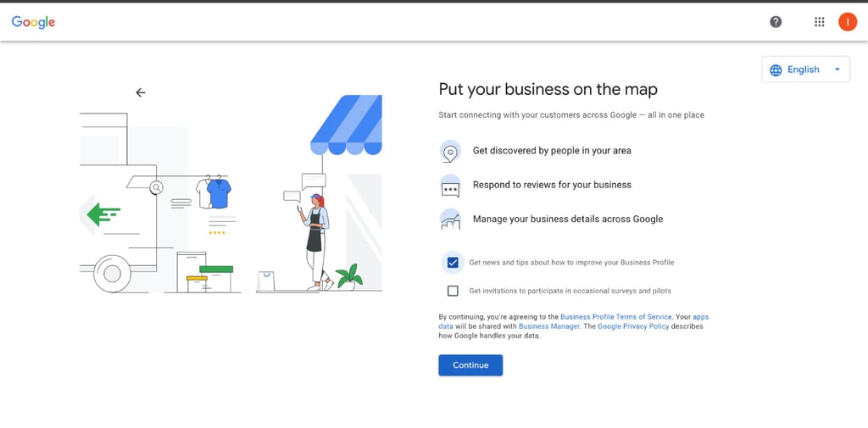Click "Respond to reviews for your business" text
Image resolution: width=868 pixels, height=428 pixels.
coord(552,185)
